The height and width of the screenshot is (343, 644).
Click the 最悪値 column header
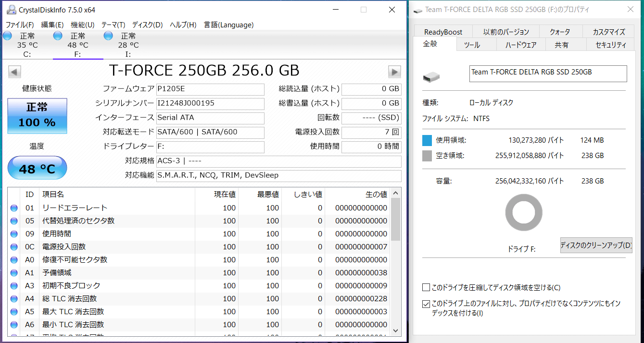[x=260, y=194]
